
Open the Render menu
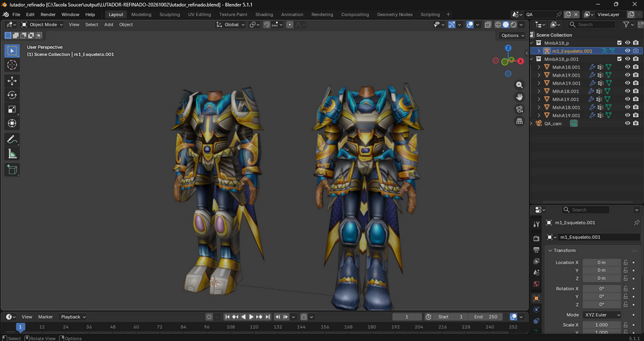pyautogui.click(x=48, y=14)
